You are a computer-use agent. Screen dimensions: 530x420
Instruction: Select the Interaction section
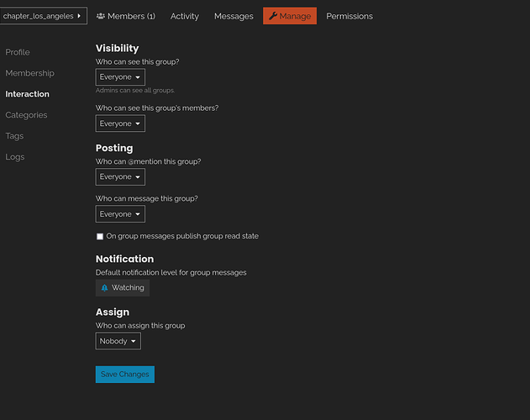[28, 94]
